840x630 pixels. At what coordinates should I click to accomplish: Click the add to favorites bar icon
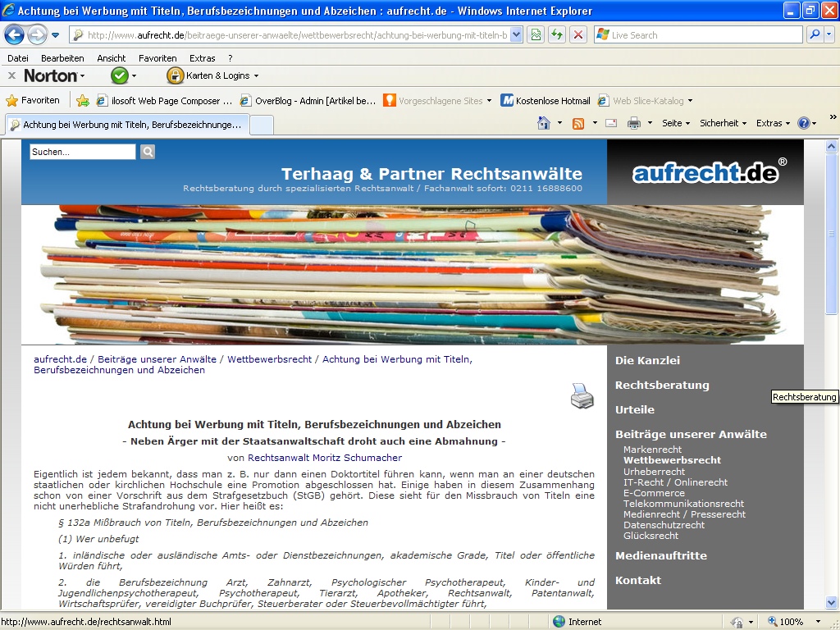[x=83, y=100]
